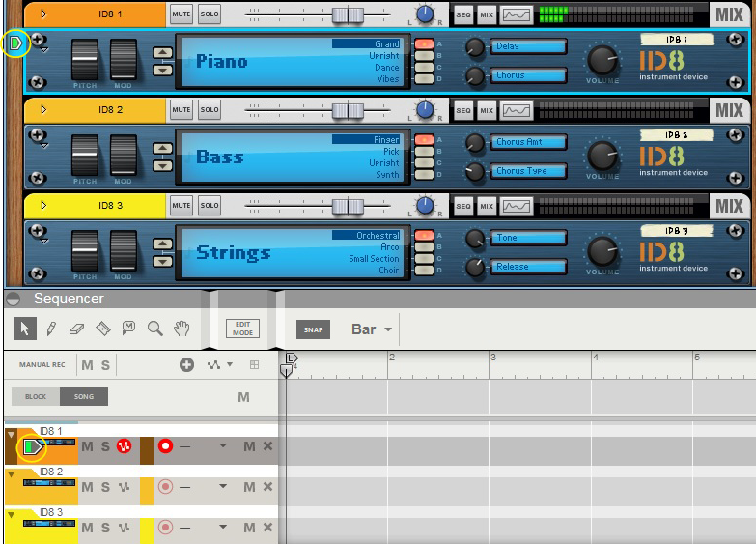The image size is (756, 544).
Task: Click the add track plus icon
Action: 186,364
